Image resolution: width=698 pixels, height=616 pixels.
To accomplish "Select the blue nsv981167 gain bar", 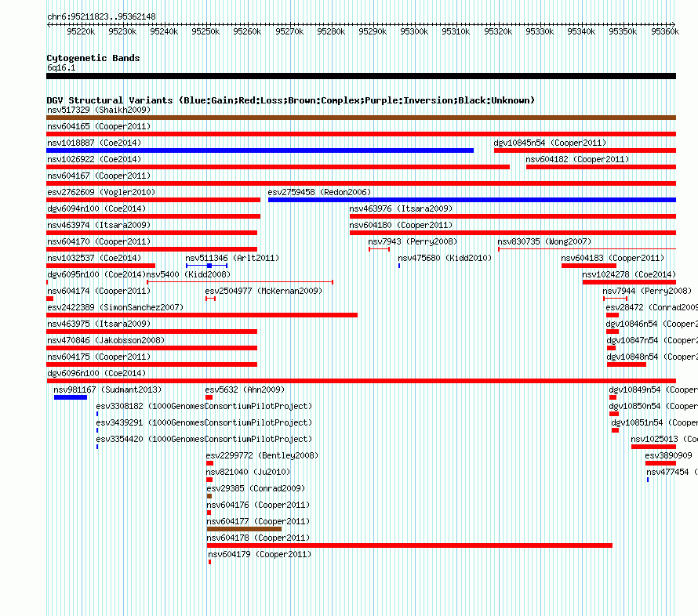I will click(x=71, y=397).
